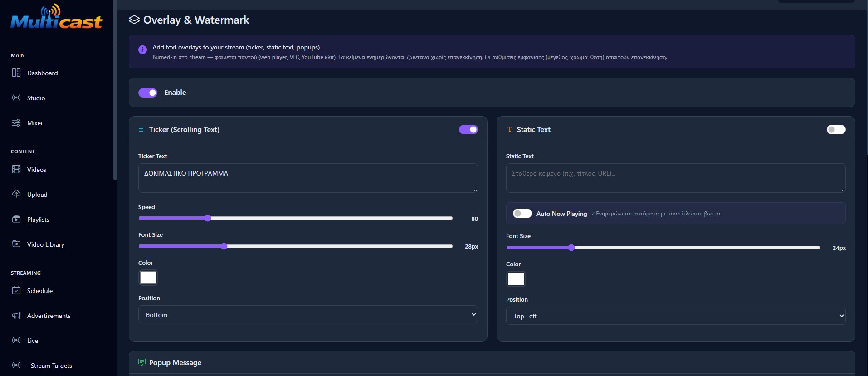Viewport: 868px width, 376px height.
Task: Click the ticker Font Size slider
Action: coord(295,246)
